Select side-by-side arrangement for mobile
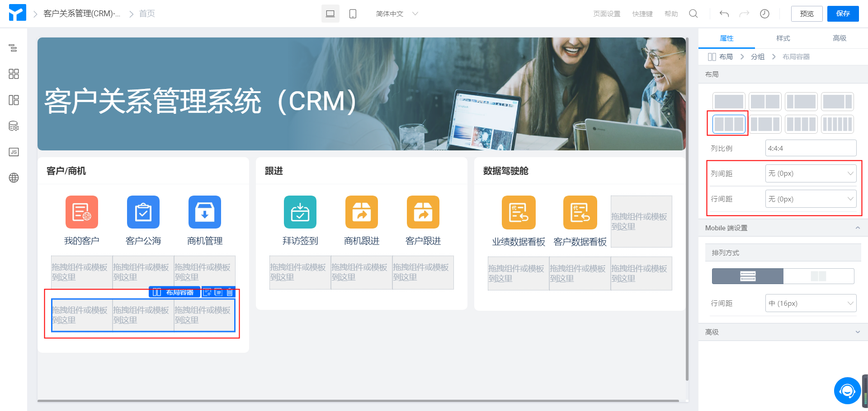This screenshot has width=868, height=411. click(819, 276)
